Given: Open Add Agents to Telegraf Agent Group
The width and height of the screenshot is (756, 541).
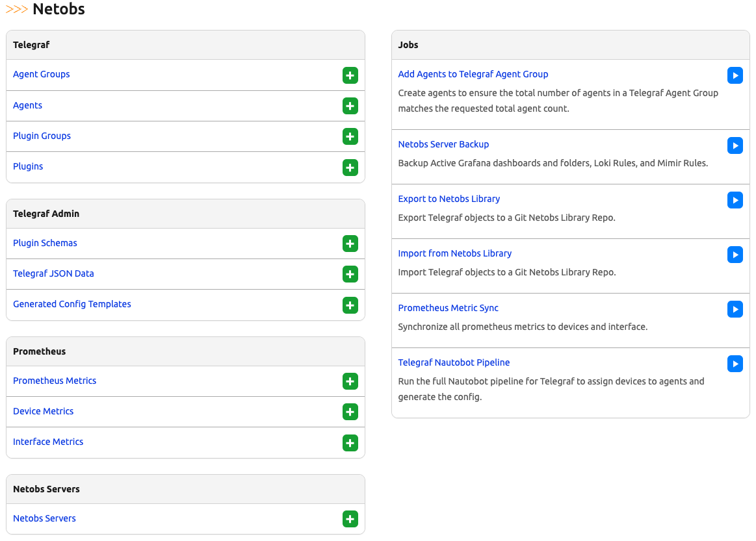Looking at the screenshot, I should 473,74.
